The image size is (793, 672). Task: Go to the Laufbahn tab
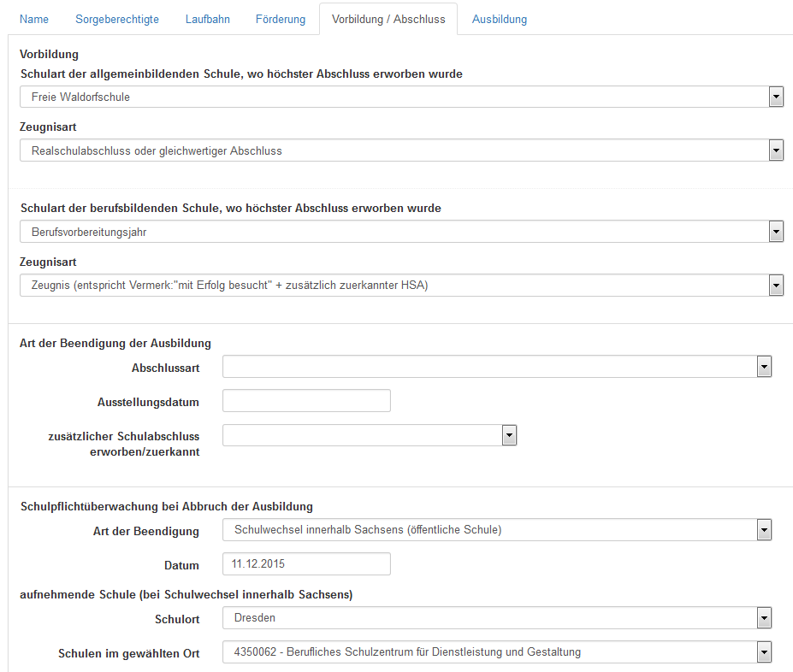click(x=208, y=19)
